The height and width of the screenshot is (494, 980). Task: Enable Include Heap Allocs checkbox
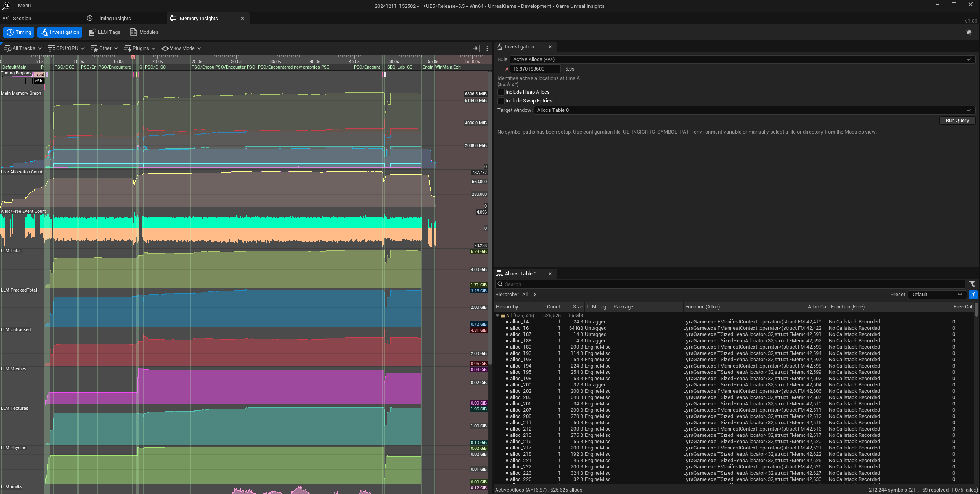point(501,92)
